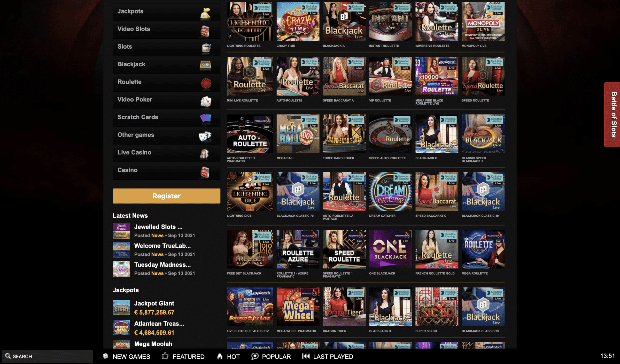The image size is (620, 364).
Task: Open the Jackpots menu item
Action: pyautogui.click(x=167, y=12)
